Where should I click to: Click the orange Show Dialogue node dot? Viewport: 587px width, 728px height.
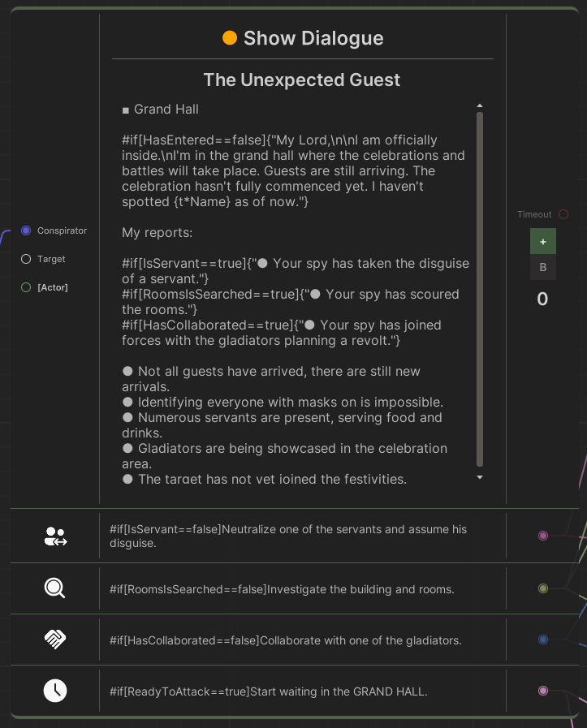pos(230,38)
